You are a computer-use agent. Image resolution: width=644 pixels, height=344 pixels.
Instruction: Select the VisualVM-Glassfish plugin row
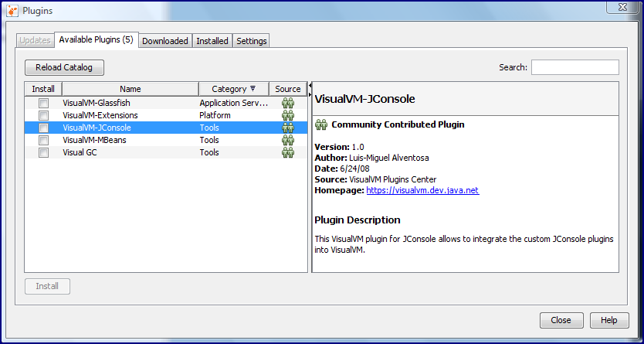[166, 103]
